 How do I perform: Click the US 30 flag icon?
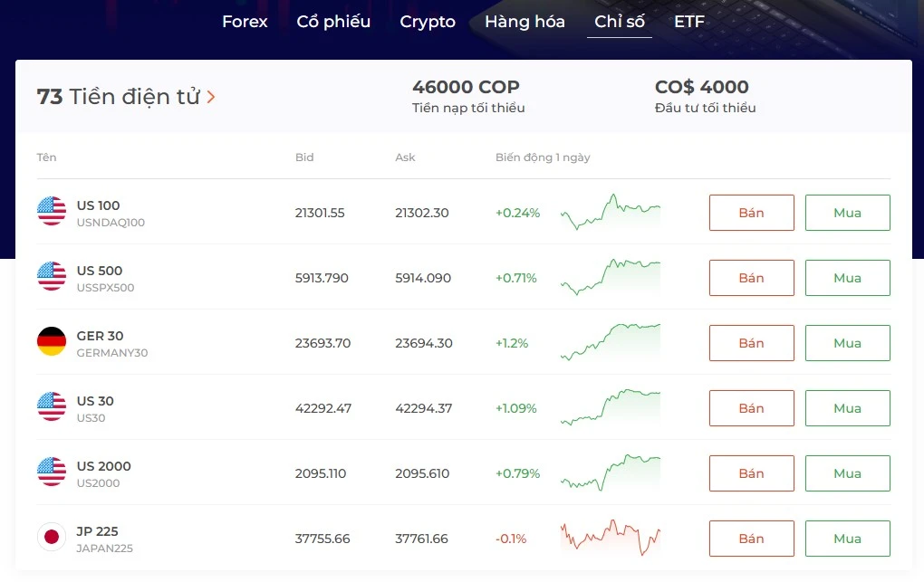pyautogui.click(x=52, y=407)
